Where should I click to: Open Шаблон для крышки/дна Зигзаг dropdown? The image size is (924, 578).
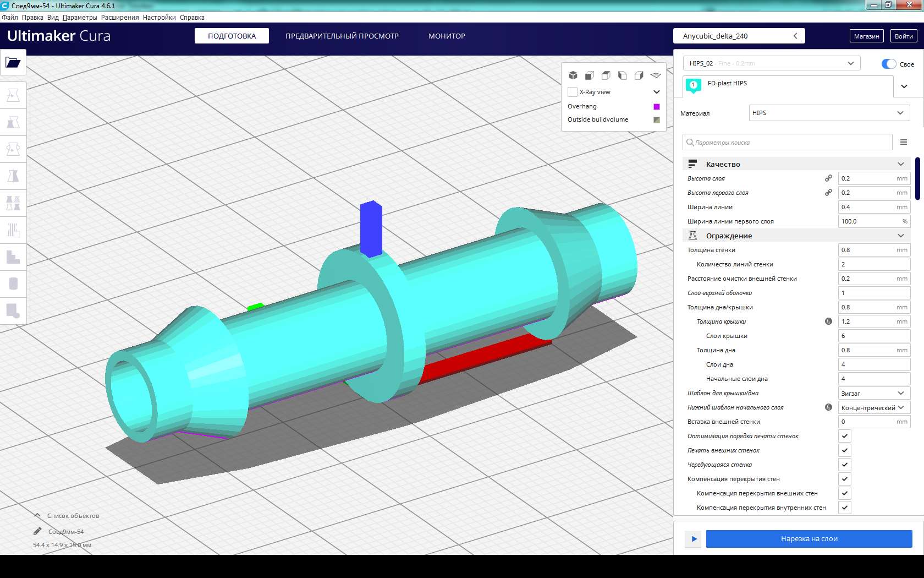pos(873,393)
